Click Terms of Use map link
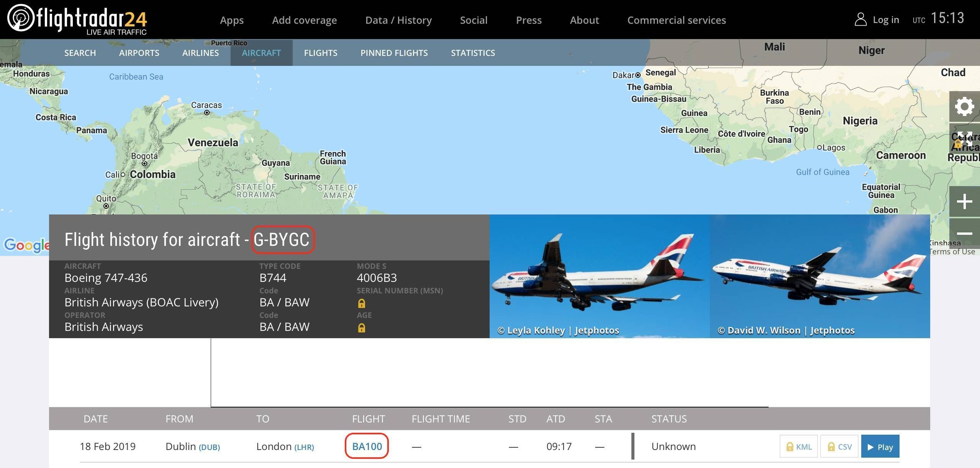The width and height of the screenshot is (980, 468). [952, 252]
